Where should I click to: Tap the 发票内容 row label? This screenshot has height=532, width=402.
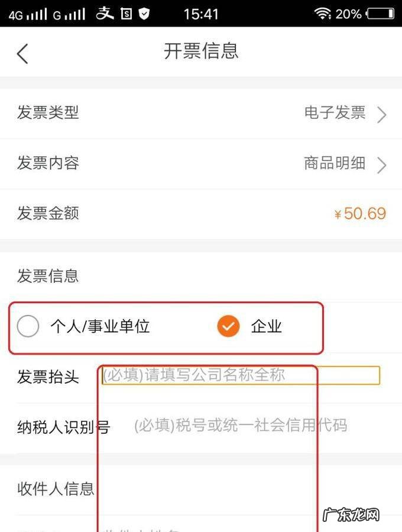[48, 163]
